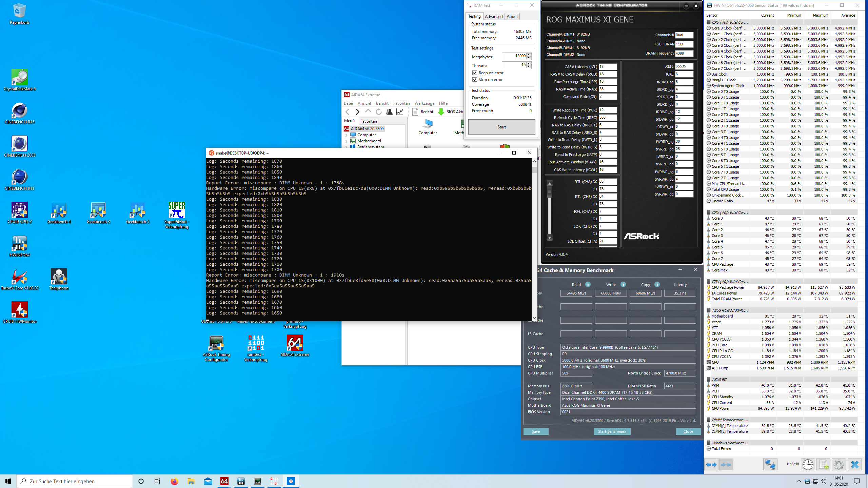The height and width of the screenshot is (488, 868).
Task: Uncheck Stop on error checkbox
Action: click(x=475, y=80)
